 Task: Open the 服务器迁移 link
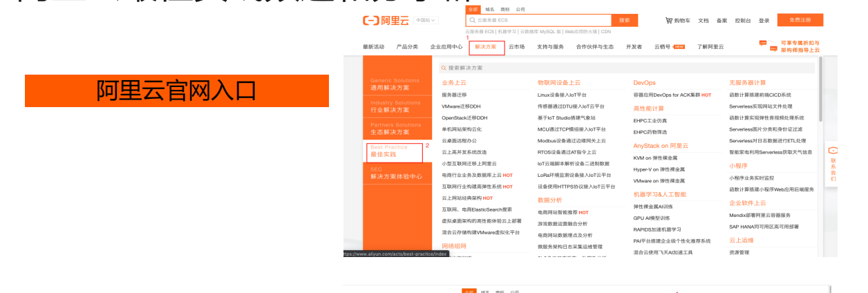(x=454, y=95)
